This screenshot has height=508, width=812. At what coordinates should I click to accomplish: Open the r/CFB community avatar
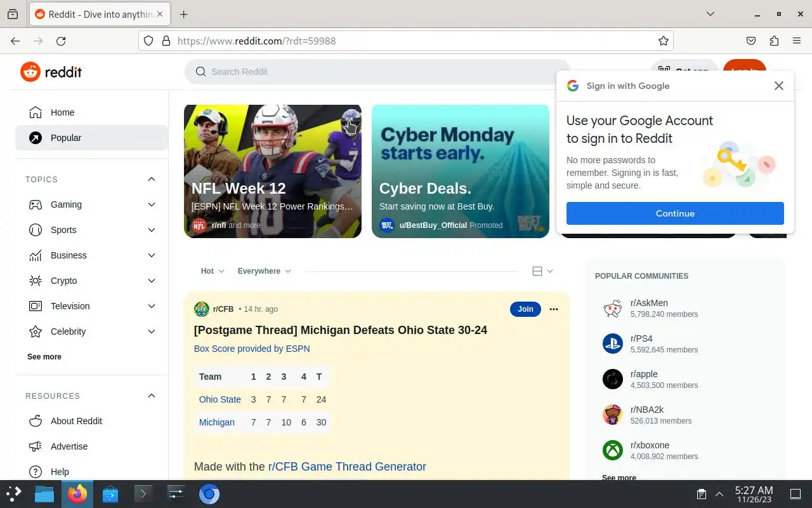[x=202, y=309]
